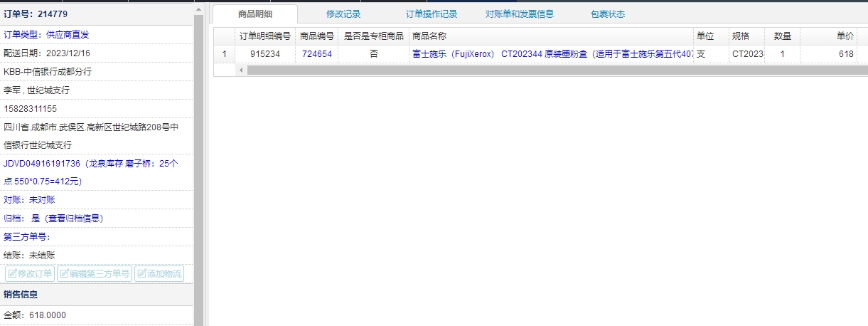Screen dimensions: 868x326
Task: Click 订单类型：供应商直发 text
Action: pyautogui.click(x=46, y=35)
